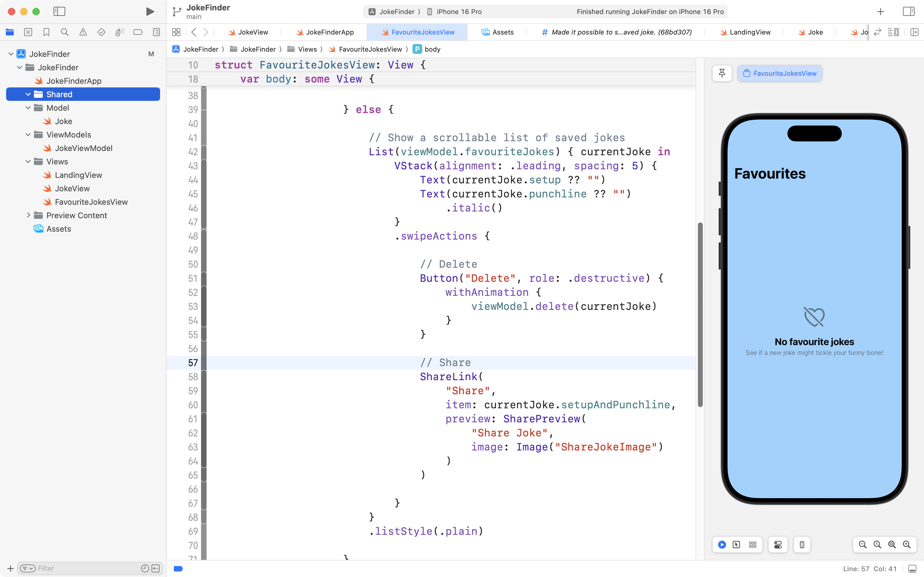Click the editor vertical scrollbar thumb
The width and height of the screenshot is (924, 577).
click(x=700, y=314)
